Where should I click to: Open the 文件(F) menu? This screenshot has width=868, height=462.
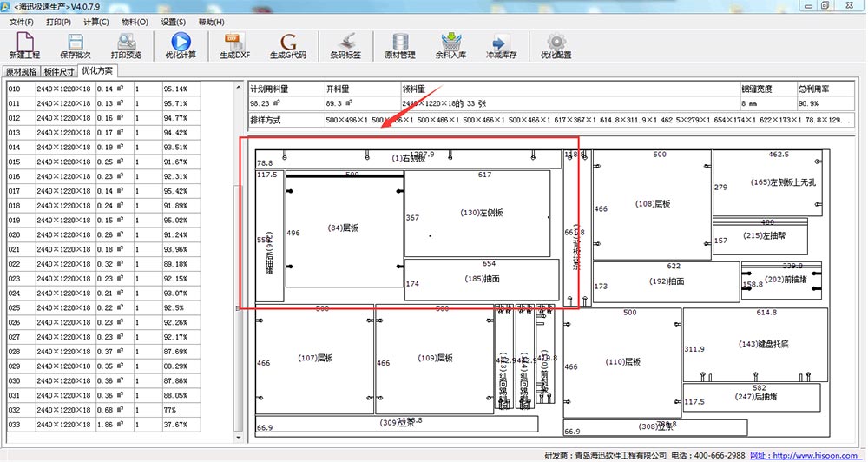tap(22, 21)
